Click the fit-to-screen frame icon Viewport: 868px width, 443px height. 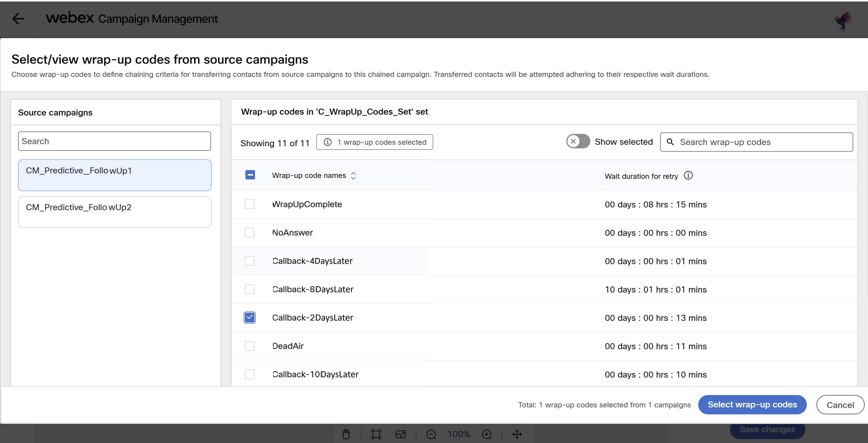[x=376, y=434]
